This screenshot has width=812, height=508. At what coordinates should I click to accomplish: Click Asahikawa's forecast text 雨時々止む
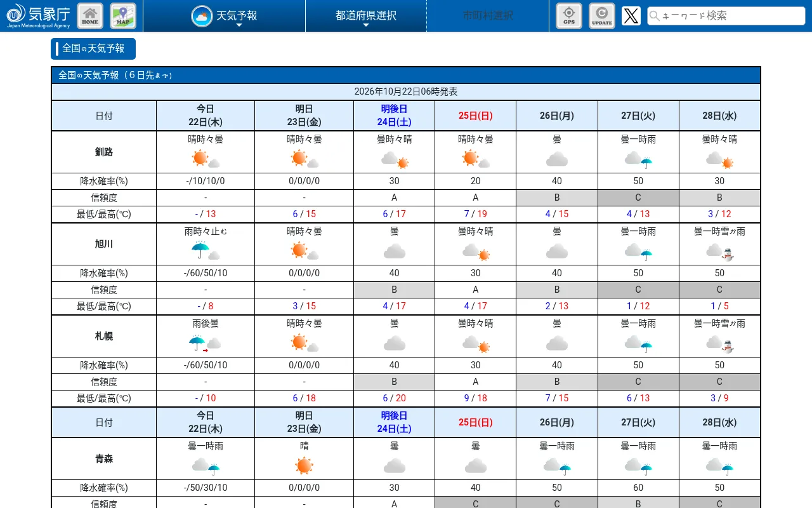[x=206, y=232]
